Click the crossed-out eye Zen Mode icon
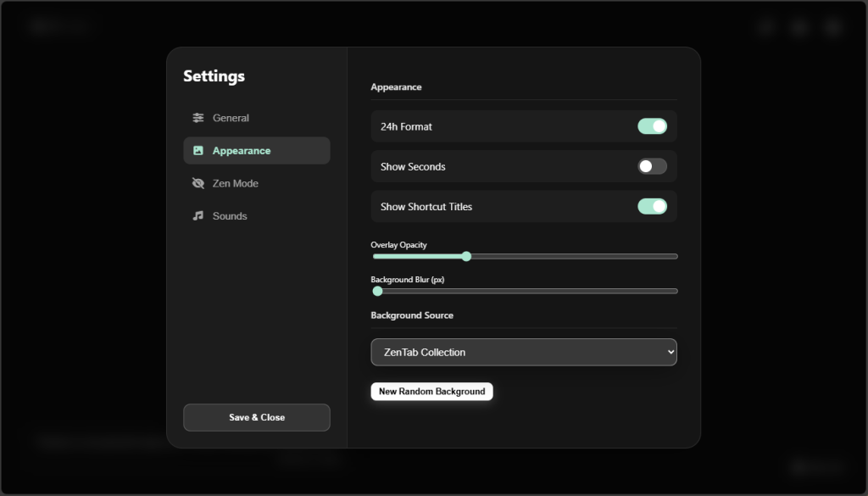This screenshot has height=496, width=868. [198, 183]
